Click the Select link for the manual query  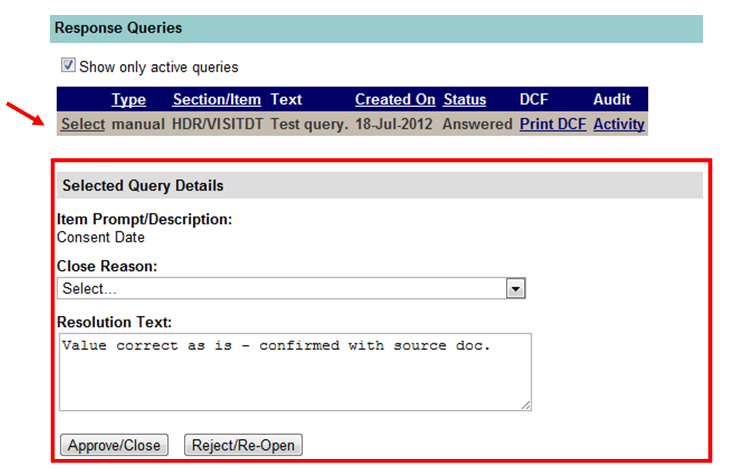(82, 124)
